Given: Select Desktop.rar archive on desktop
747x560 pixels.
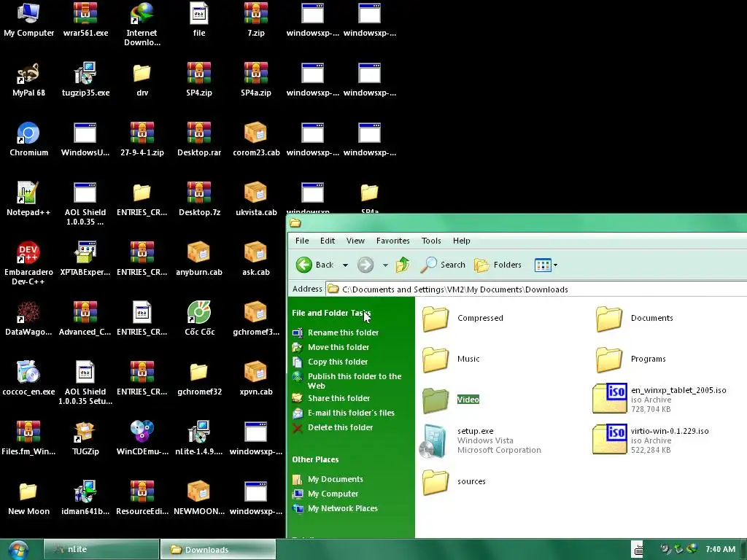Looking at the screenshot, I should pyautogui.click(x=199, y=139).
